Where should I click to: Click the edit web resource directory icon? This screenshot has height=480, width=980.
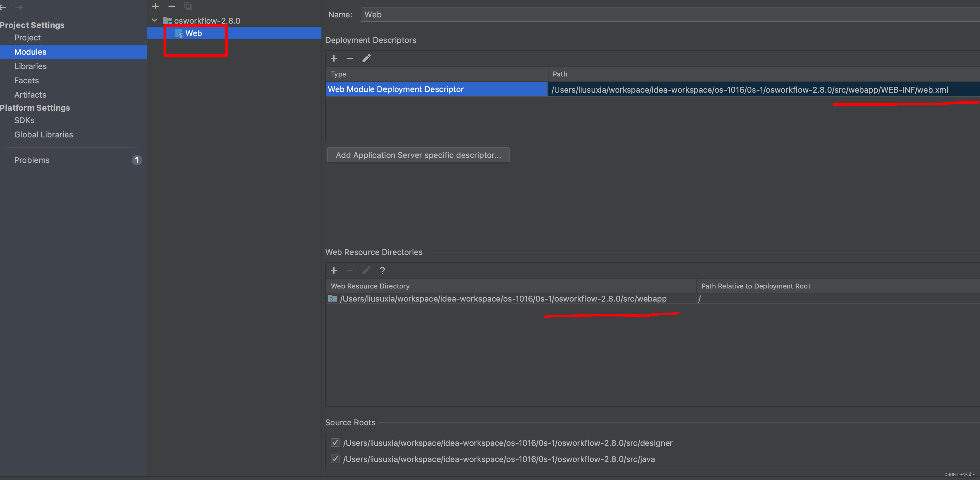pyautogui.click(x=366, y=270)
